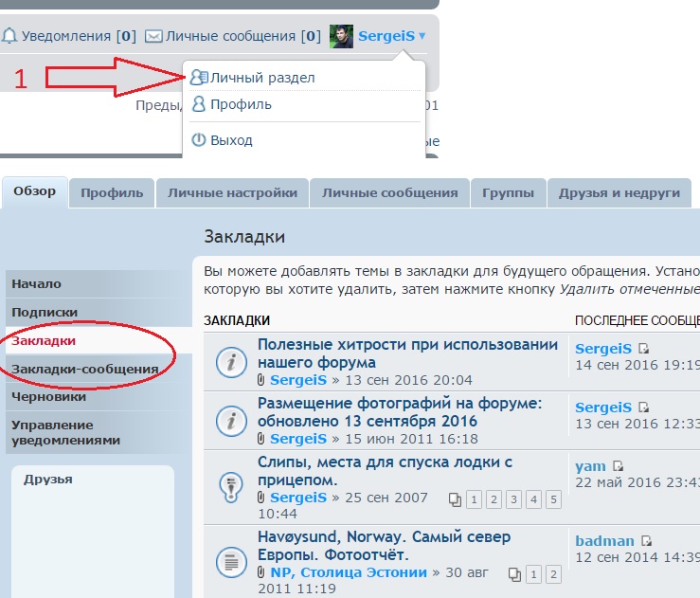The height and width of the screenshot is (598, 700).
Task: Click the paperclip icon under the Слипы topic
Action: pos(262,498)
